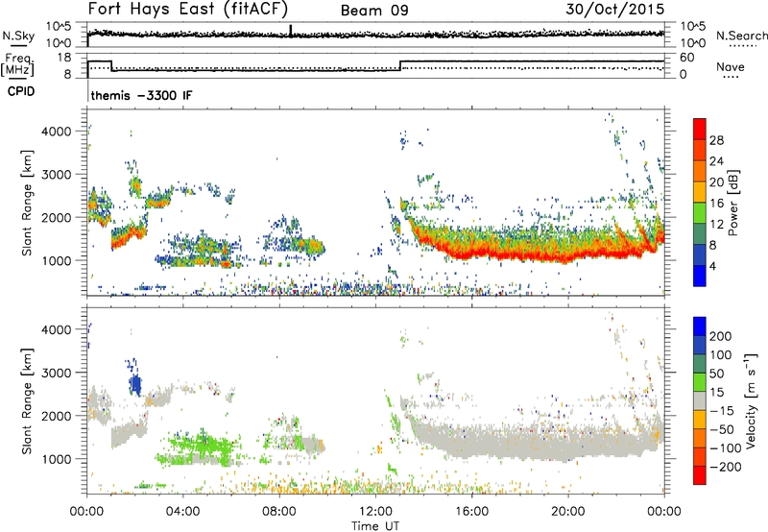Screen dimensions: 768x532
Task: Pick the yellow-orange segment of Power bar
Action: (x=700, y=192)
